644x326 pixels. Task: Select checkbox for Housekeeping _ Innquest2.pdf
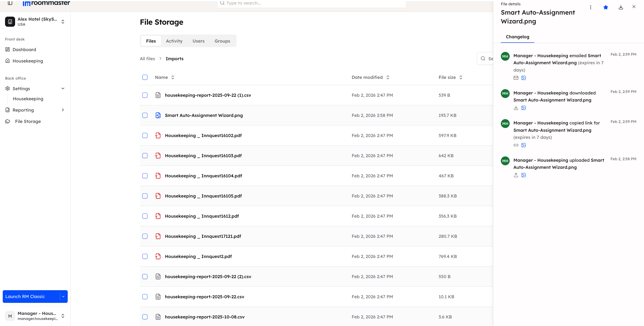tap(145, 256)
